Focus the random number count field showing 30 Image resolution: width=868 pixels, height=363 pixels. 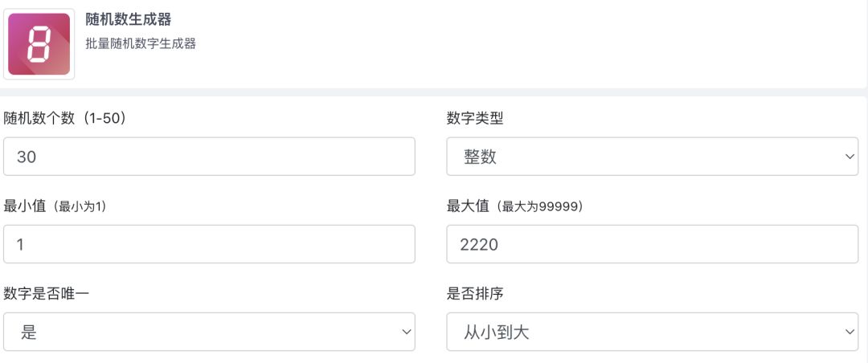[x=209, y=157]
